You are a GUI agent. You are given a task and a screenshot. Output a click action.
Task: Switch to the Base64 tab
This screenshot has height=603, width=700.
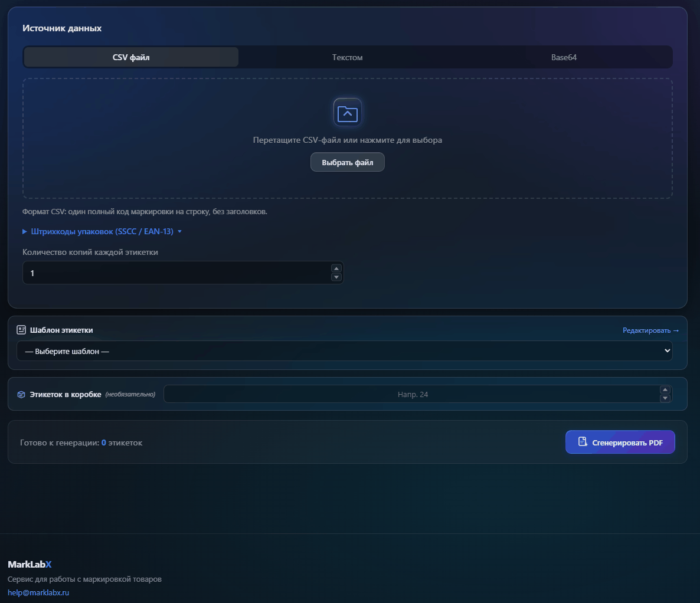click(564, 57)
